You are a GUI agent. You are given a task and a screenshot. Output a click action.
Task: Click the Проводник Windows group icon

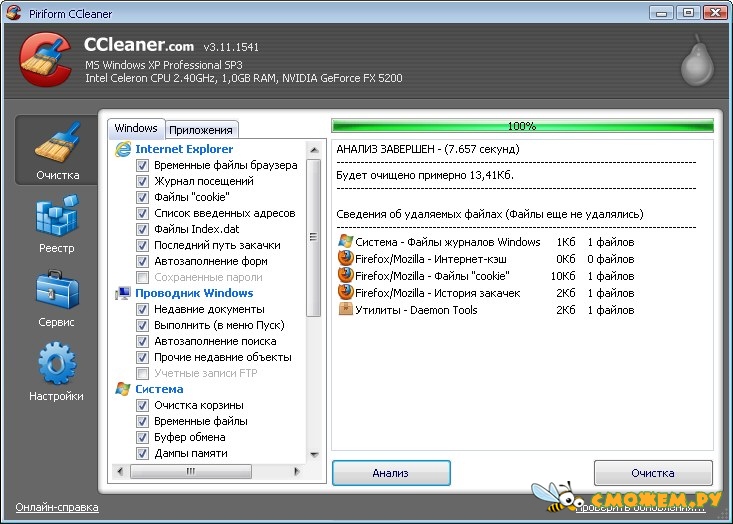point(123,293)
